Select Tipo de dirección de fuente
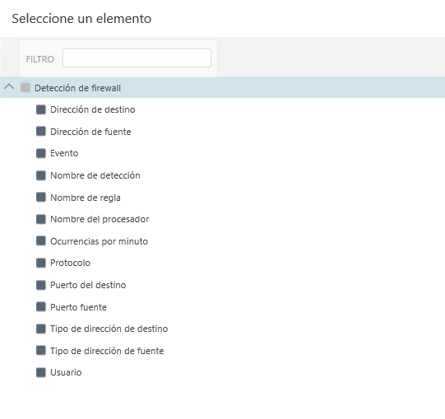The width and height of the screenshot is (445, 419). tap(107, 351)
